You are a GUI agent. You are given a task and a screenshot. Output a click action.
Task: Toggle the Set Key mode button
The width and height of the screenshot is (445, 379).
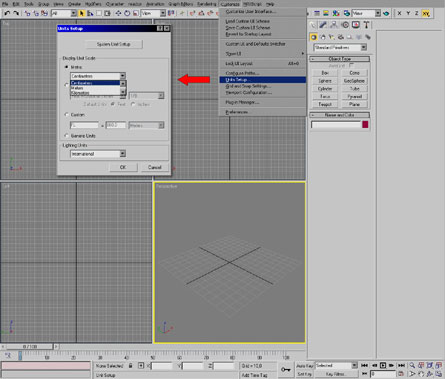click(x=305, y=374)
